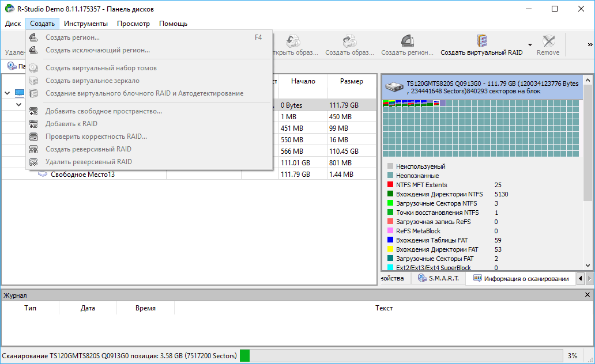Click the 111.01 GB start cell

[303, 162]
